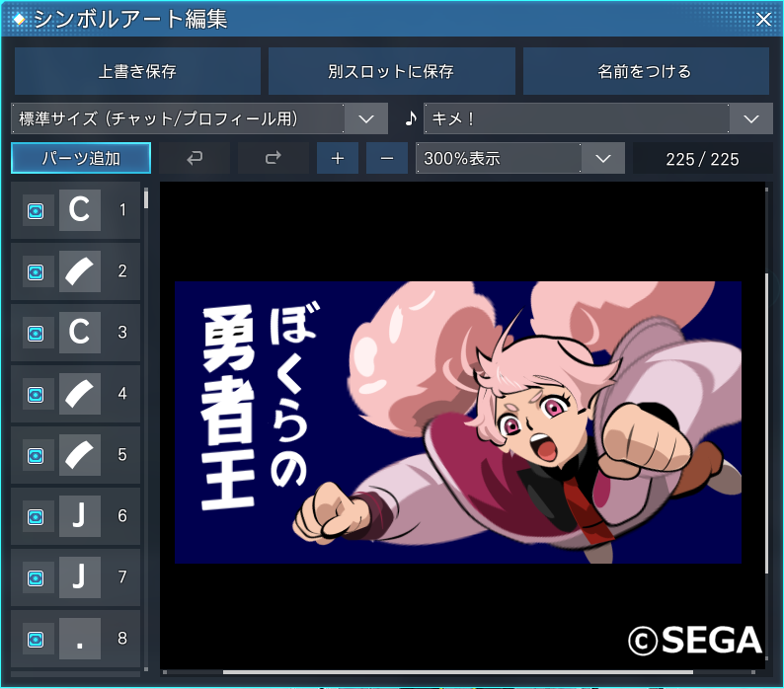Open the 標準サイズ size dropdown
The height and width of the screenshot is (689, 784).
point(199,118)
